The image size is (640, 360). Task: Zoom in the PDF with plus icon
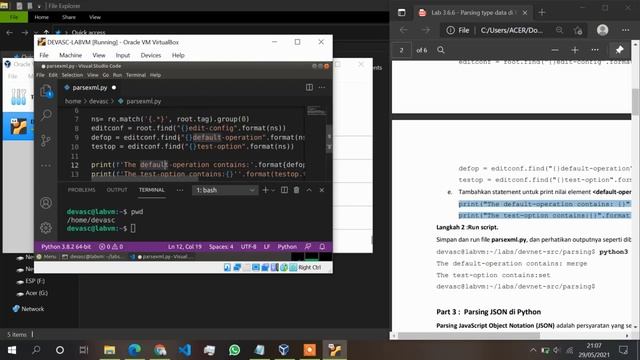pyautogui.click(x=575, y=50)
